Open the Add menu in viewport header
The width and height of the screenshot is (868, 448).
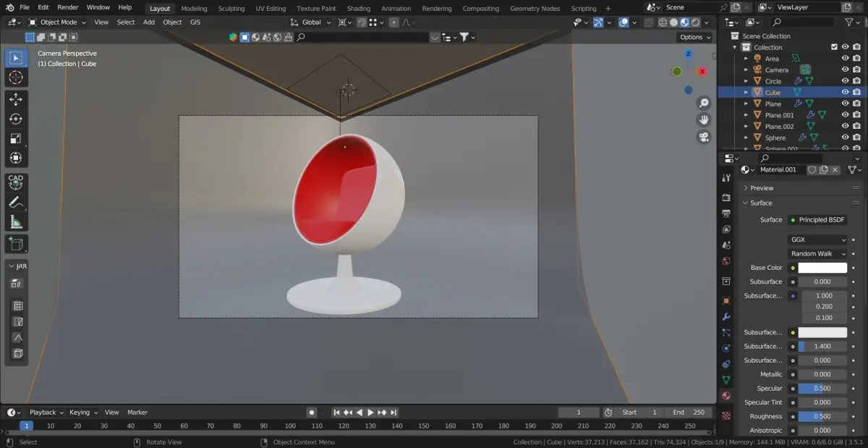pyautogui.click(x=149, y=22)
